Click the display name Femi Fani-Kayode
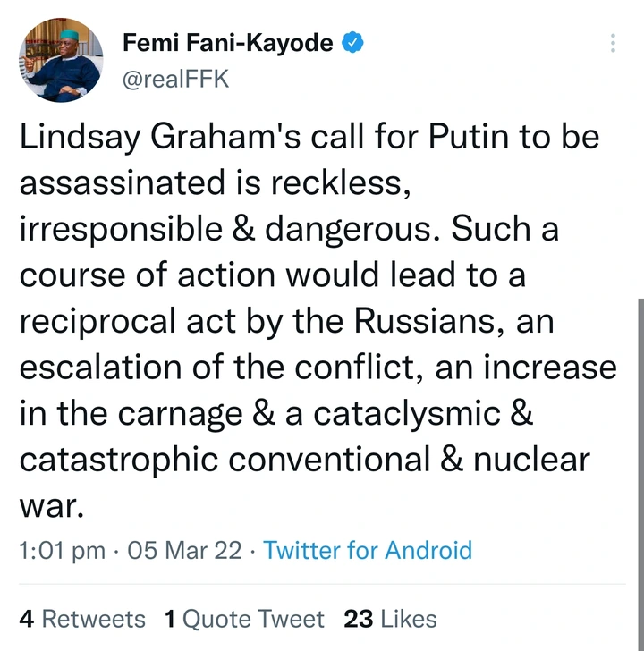Image resolution: width=644 pixels, height=651 pixels. (227, 42)
